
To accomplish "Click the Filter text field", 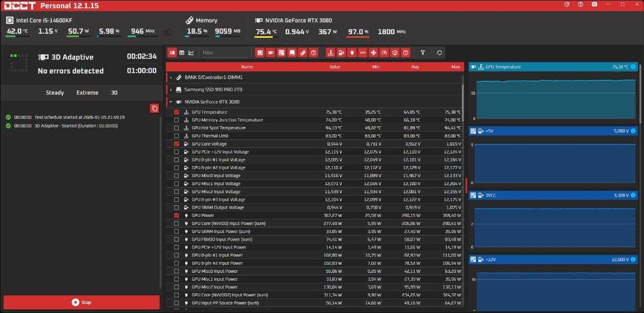I will click(x=225, y=53).
